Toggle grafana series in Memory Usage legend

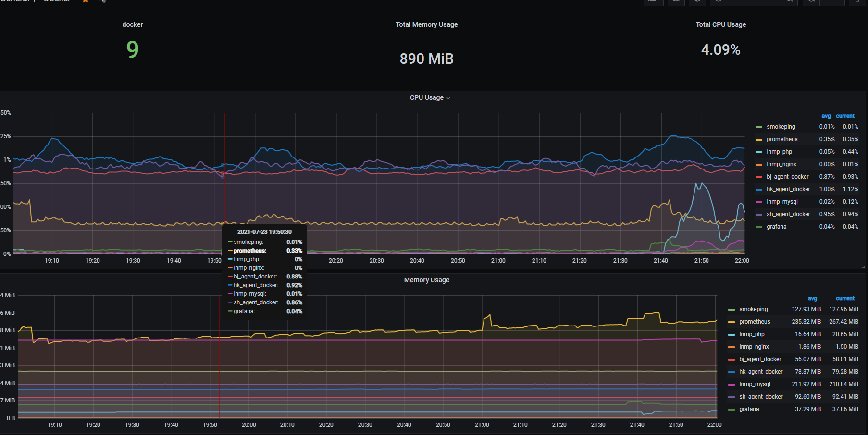pos(749,409)
